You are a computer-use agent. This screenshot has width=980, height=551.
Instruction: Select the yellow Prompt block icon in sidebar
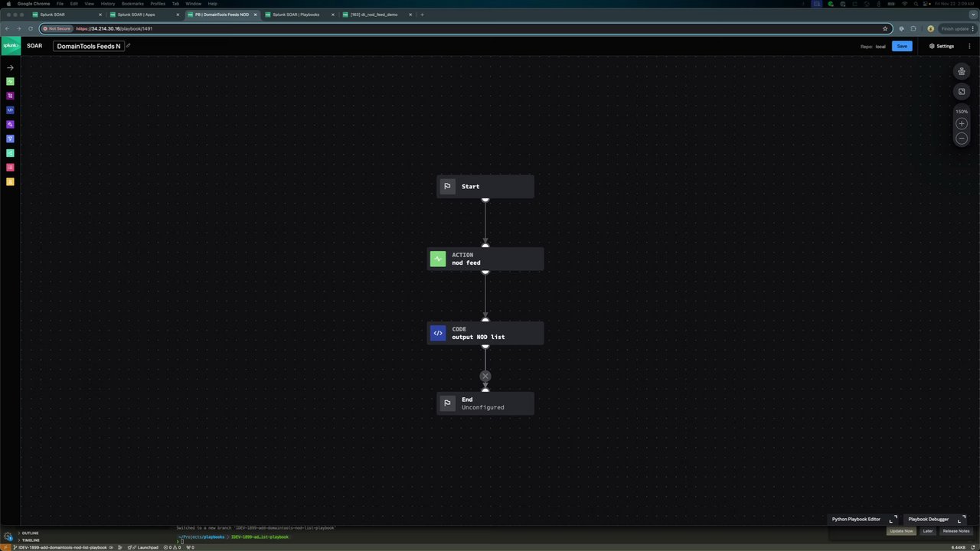[x=10, y=181]
